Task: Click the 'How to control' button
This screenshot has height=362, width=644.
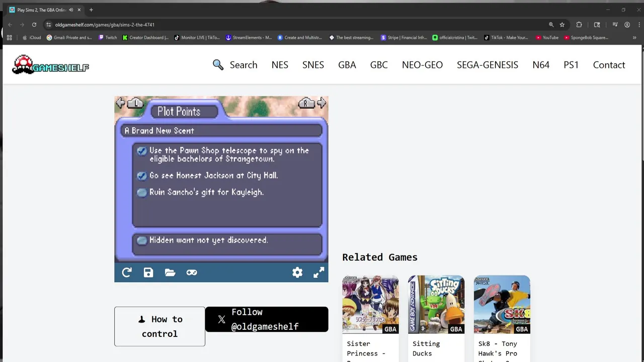Action: (159, 326)
